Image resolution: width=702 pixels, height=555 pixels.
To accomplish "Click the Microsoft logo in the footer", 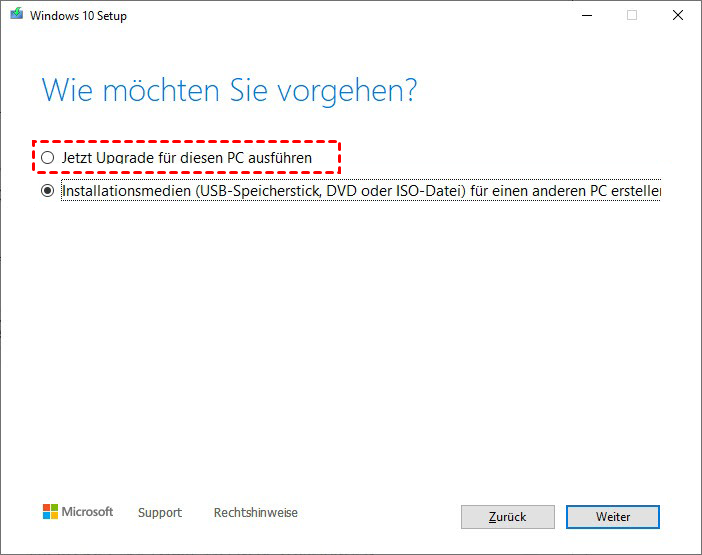I will click(x=78, y=512).
